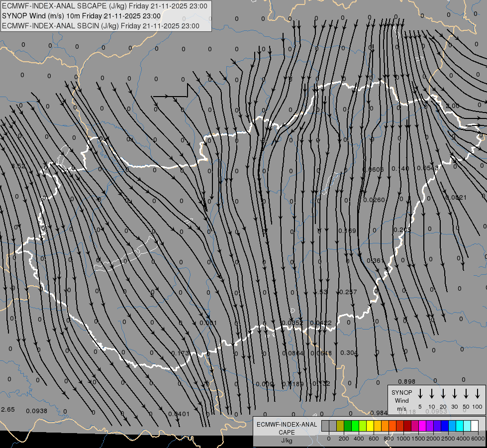Click the SBCIN title line in header
487x448 pixels.
click(100, 26)
